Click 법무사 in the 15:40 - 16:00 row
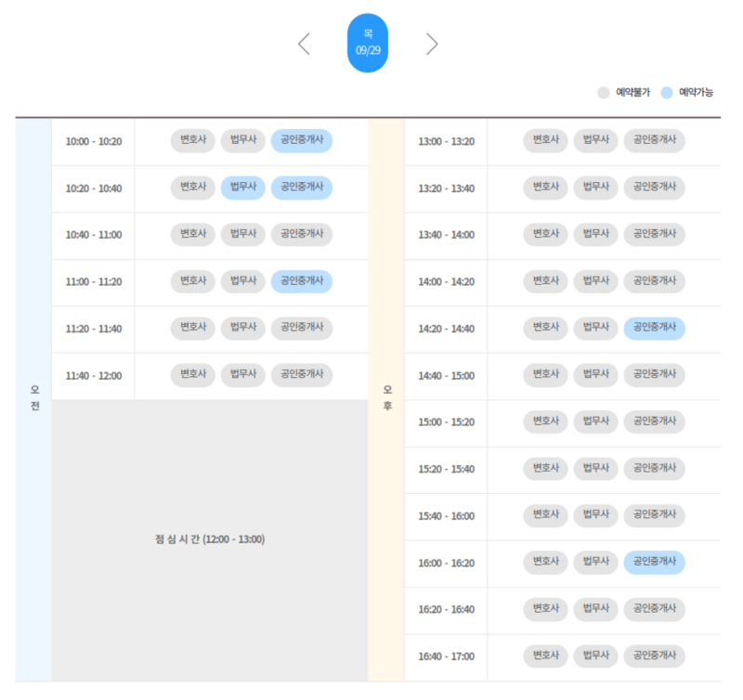Viewport: 743px width, 700px height. tap(595, 515)
